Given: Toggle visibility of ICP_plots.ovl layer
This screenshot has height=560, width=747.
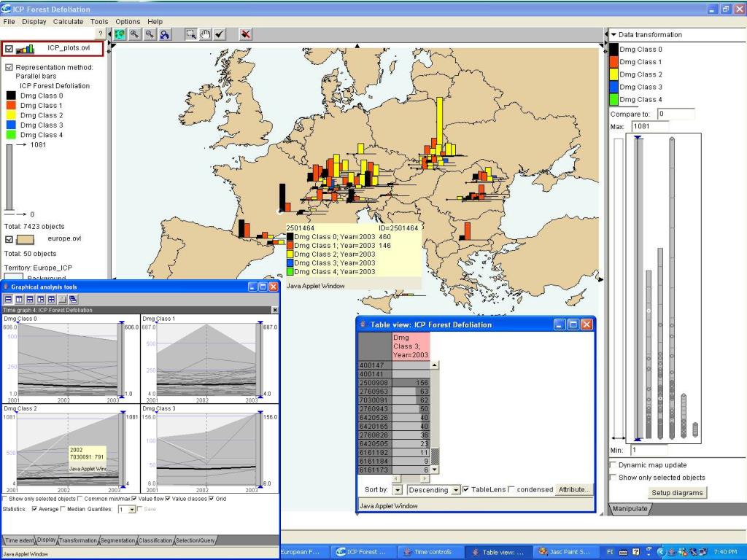Looking at the screenshot, I should click(9, 49).
